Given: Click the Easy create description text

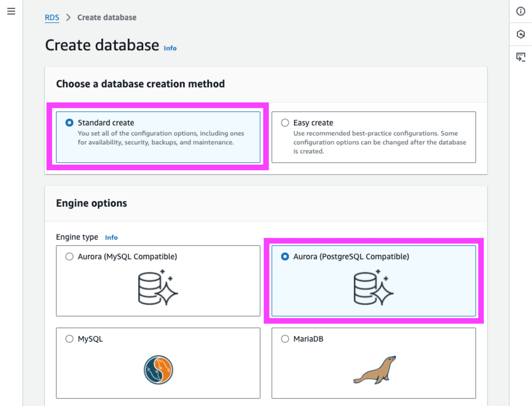Looking at the screenshot, I should pyautogui.click(x=380, y=142).
